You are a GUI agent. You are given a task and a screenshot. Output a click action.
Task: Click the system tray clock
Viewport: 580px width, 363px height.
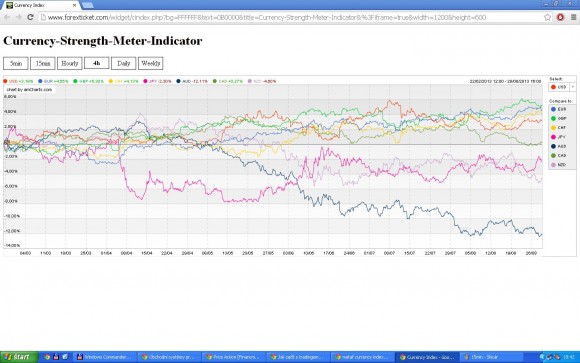coord(569,357)
